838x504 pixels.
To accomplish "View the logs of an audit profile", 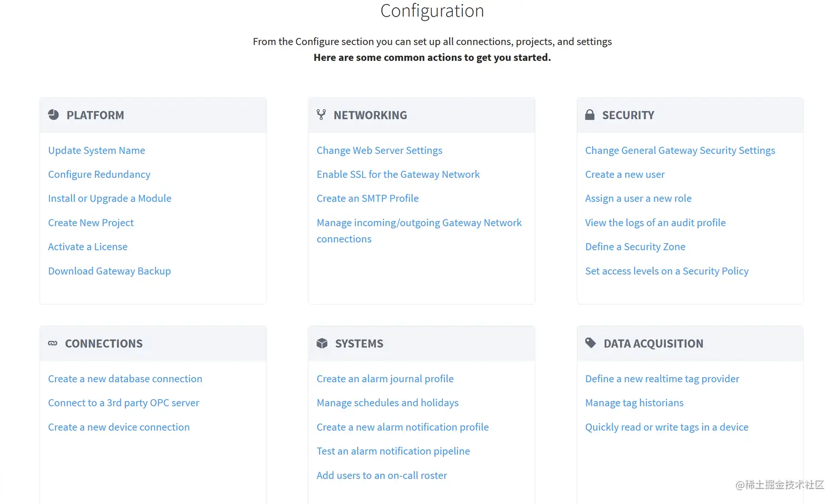I will (655, 223).
